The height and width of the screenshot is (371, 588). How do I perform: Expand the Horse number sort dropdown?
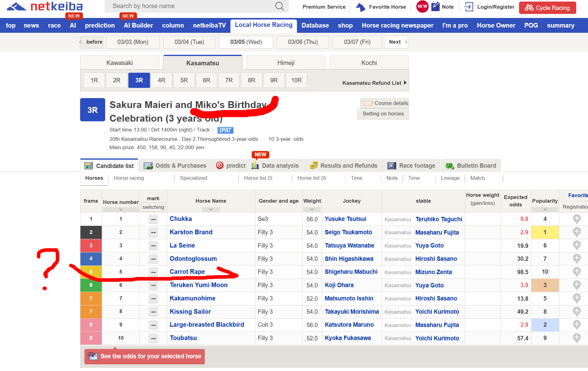[121, 209]
